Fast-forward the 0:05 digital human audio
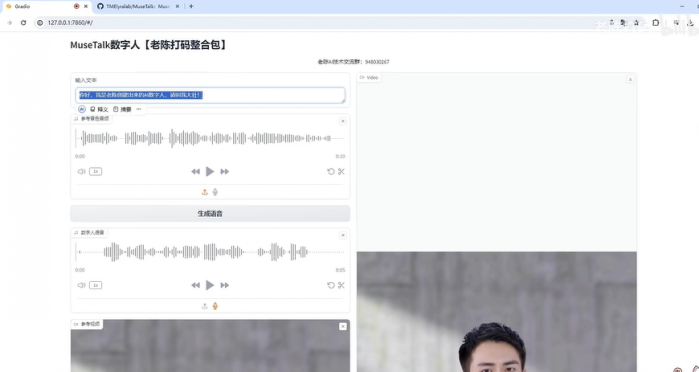 [x=225, y=285]
